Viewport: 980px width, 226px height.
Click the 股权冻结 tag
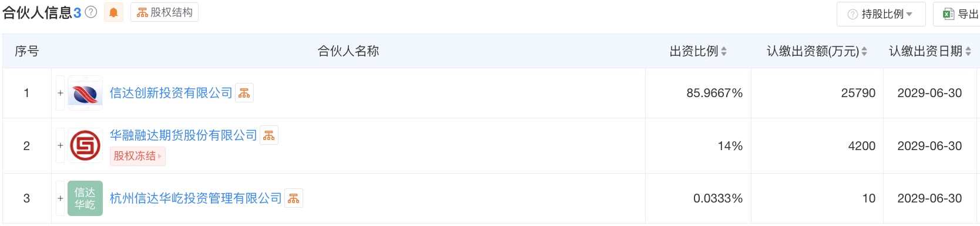137,156
